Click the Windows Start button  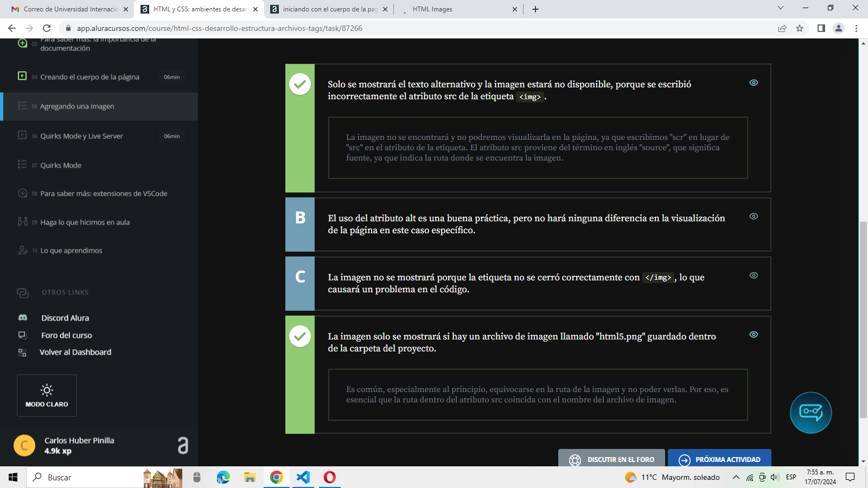(x=13, y=477)
